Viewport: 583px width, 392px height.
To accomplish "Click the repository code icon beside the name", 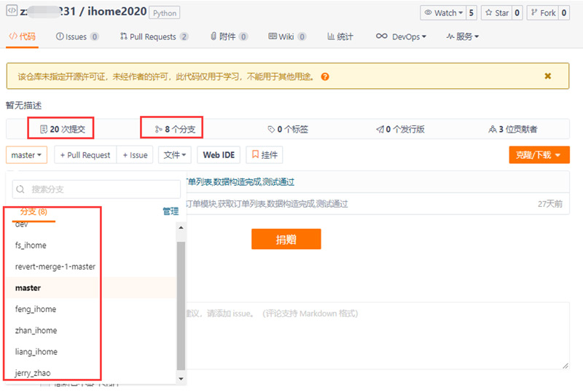I will click(12, 10).
